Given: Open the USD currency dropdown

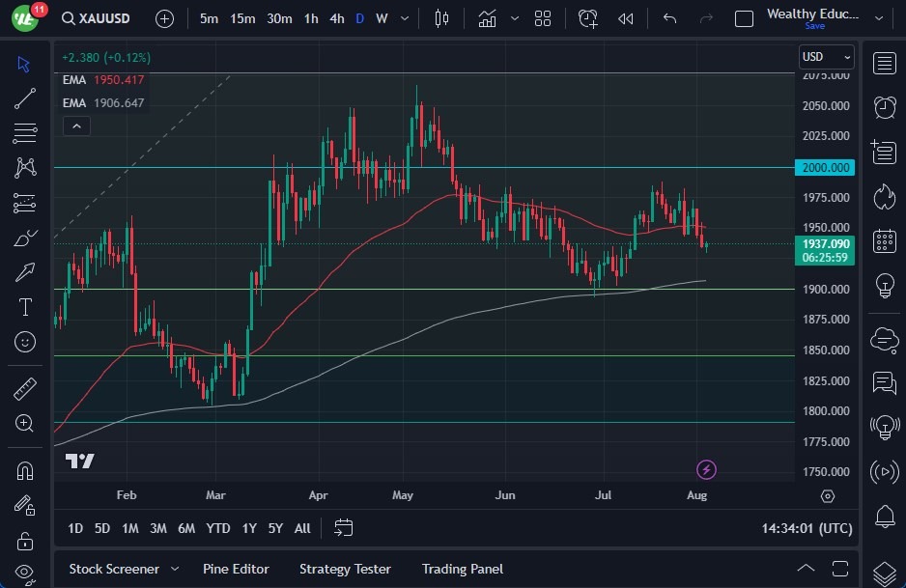Looking at the screenshot, I should coord(827,57).
